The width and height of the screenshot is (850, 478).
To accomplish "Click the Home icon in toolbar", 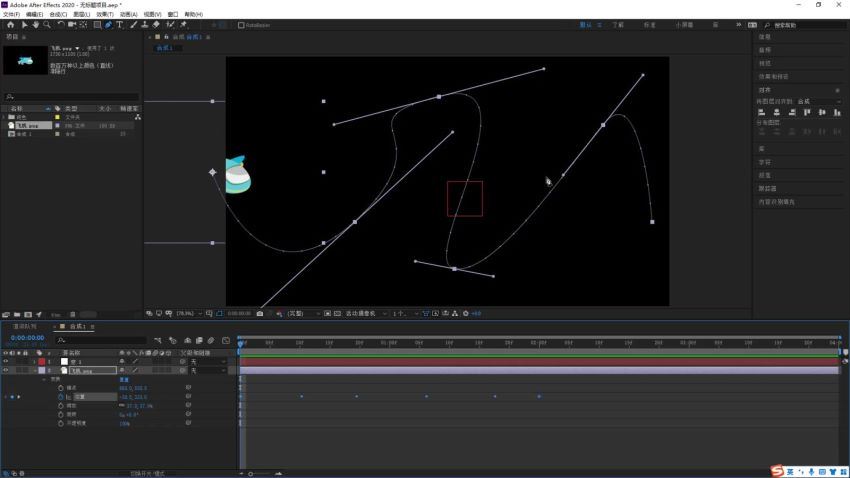I will tap(10, 25).
